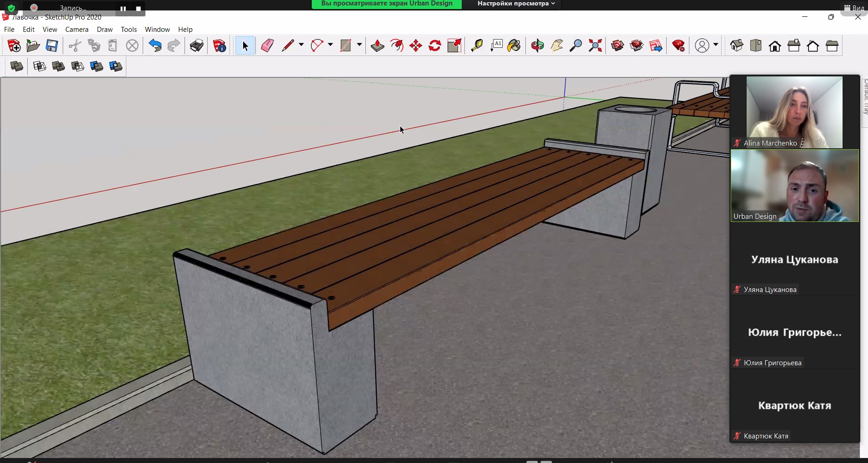Image resolution: width=868 pixels, height=463 pixels.
Task: Select the Move tool with four red arrows
Action: pos(416,45)
